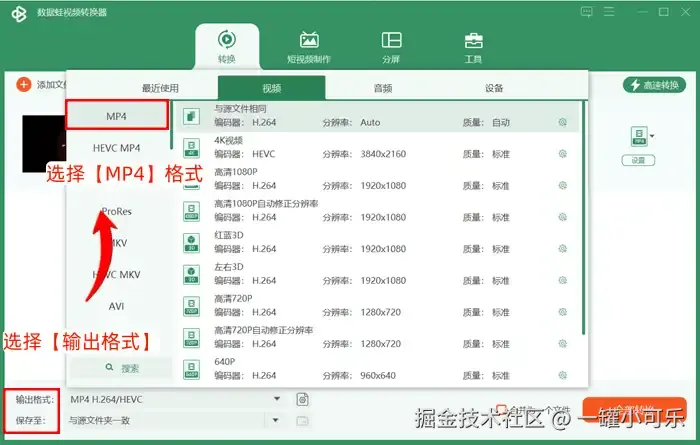Open the 分屏 split-screen tab
The image size is (700, 445).
391,47
